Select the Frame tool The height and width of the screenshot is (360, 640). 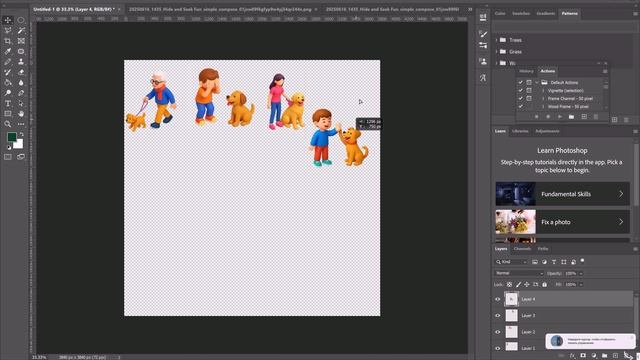(21, 41)
